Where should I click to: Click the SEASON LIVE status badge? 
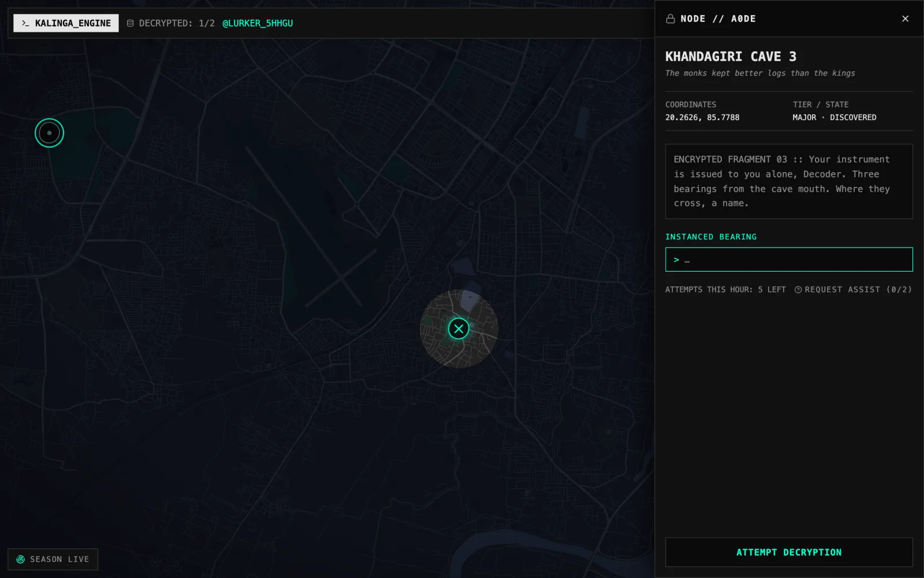53,560
